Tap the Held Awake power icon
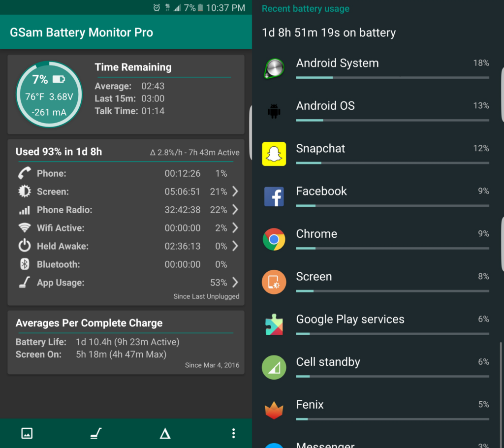Viewport: 504px width, 448px height. pyautogui.click(x=25, y=246)
